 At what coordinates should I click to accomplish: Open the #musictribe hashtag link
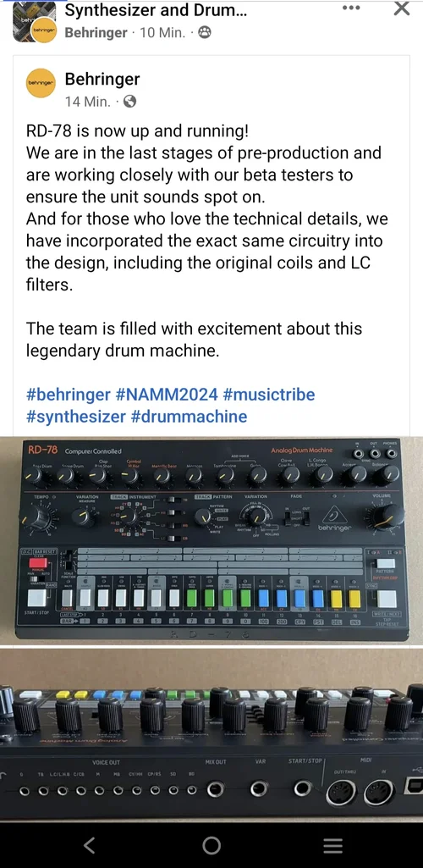point(269,395)
